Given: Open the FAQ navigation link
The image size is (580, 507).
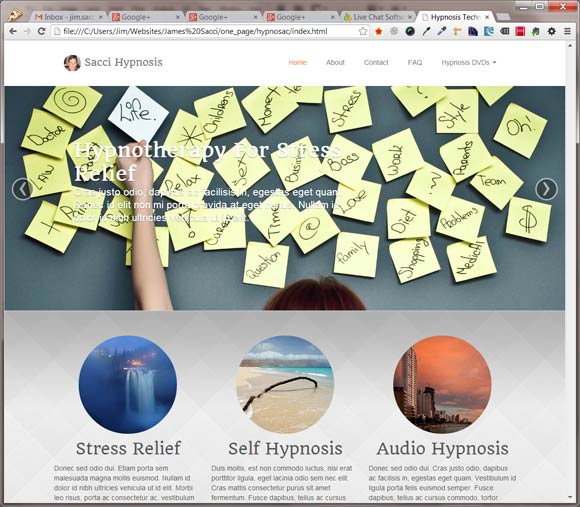Looking at the screenshot, I should [x=415, y=62].
